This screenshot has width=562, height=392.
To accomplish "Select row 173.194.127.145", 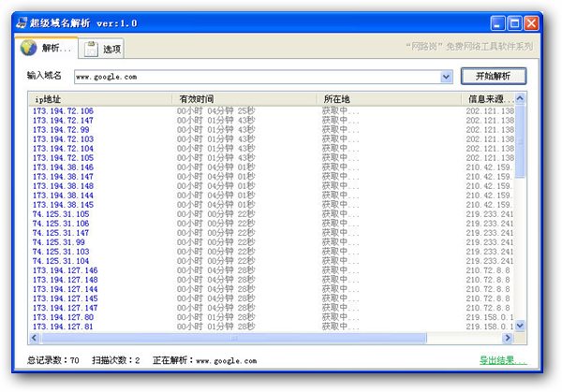I will (x=272, y=298).
